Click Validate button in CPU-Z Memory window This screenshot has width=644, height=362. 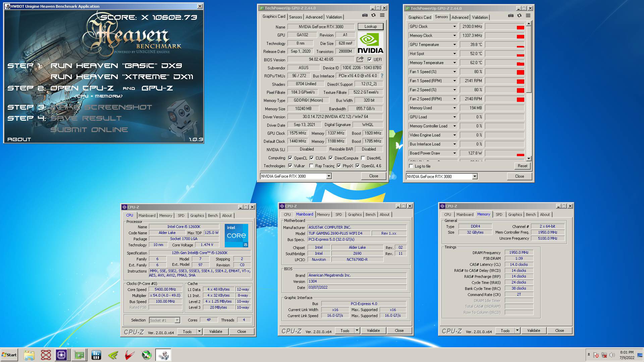(533, 330)
